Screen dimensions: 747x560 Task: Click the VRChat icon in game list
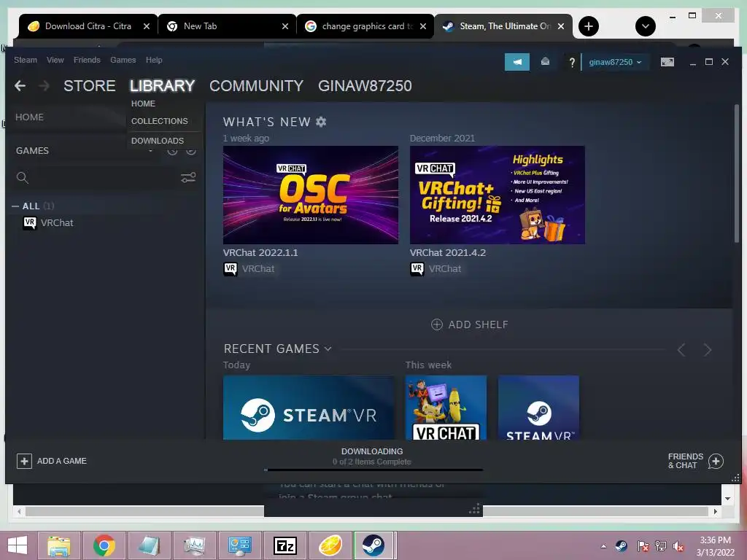point(29,223)
